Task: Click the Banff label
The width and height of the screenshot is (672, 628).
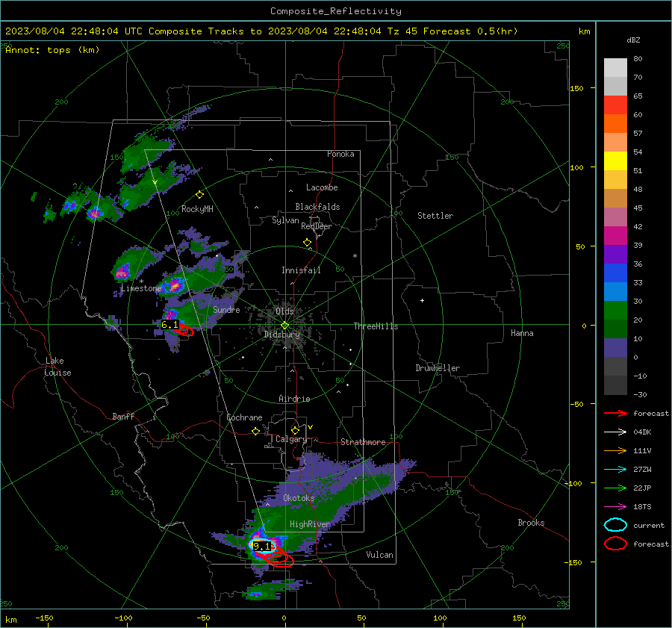Action: 123,417
